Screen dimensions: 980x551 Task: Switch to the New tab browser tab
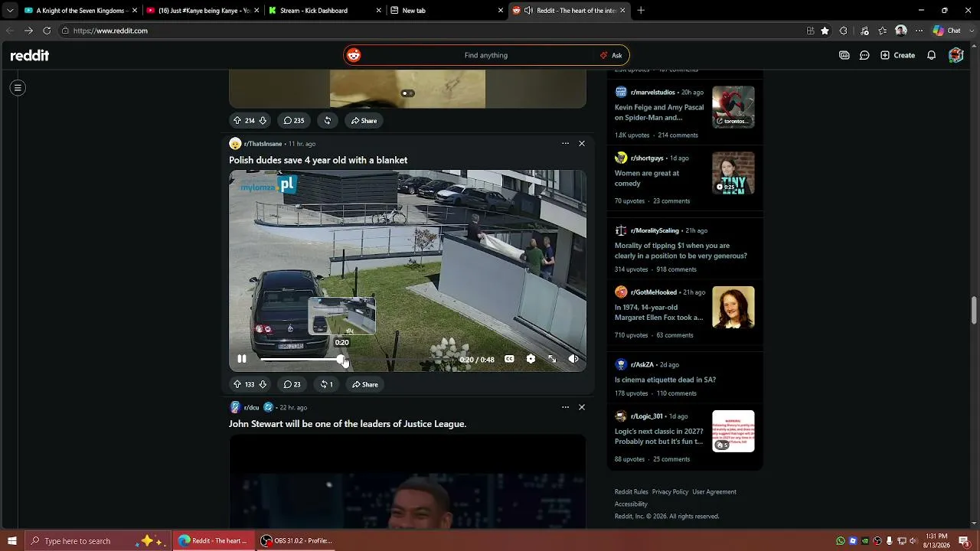coord(447,11)
